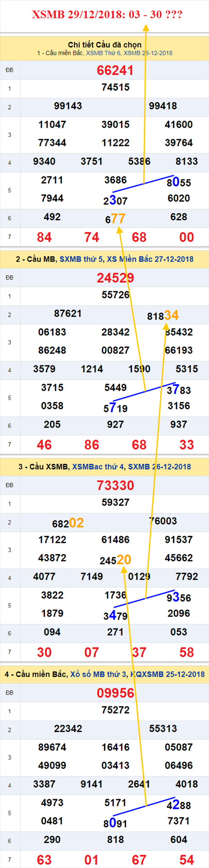Follow the Xổ số MB thứ 3 link
This screenshot has height=868, width=209.
(98, 674)
